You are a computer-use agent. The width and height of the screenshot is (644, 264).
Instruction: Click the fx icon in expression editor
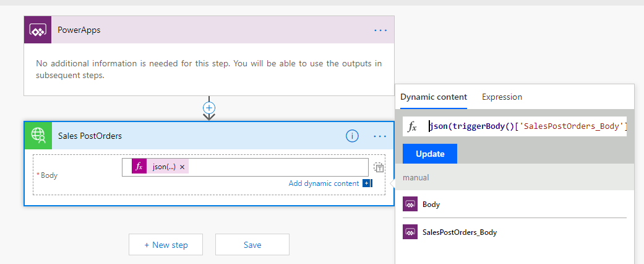pos(412,126)
